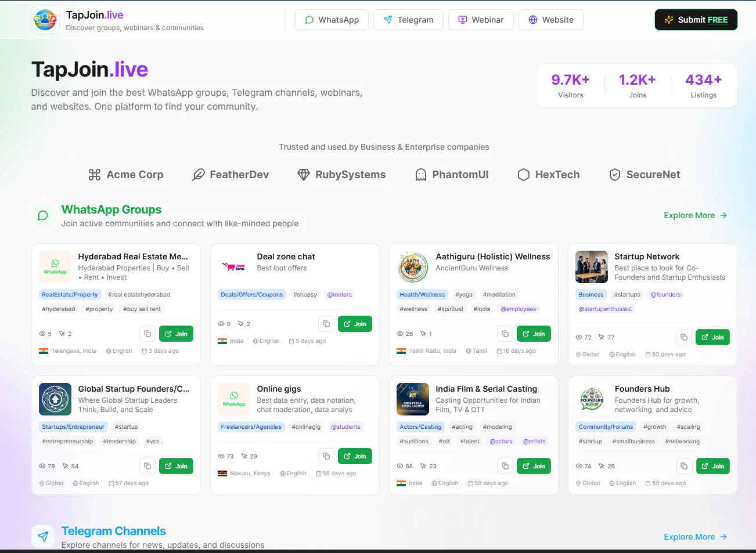Select the FeatherDev feather icon
The height and width of the screenshot is (553, 756).
(199, 174)
